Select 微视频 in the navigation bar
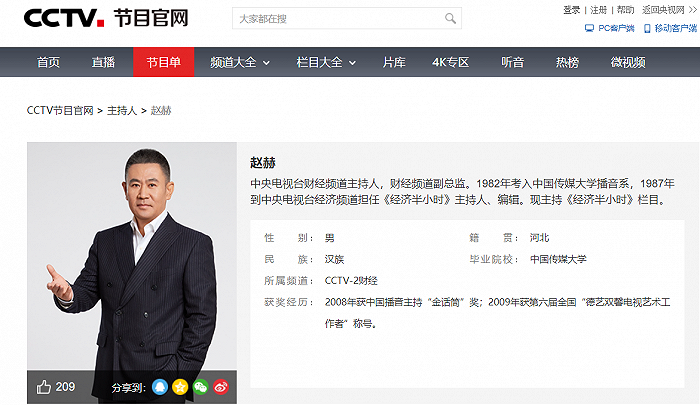Viewport: 700px width, 405px height. (627, 62)
